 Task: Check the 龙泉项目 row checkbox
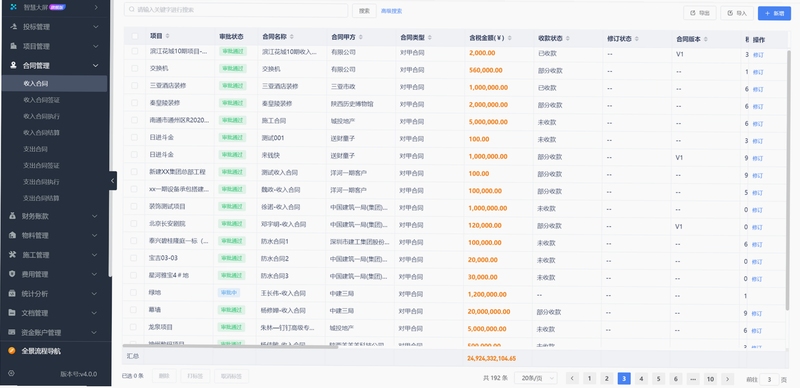point(134,327)
